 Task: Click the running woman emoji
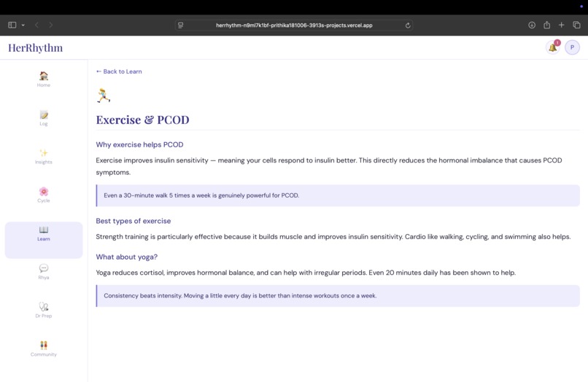[104, 95]
